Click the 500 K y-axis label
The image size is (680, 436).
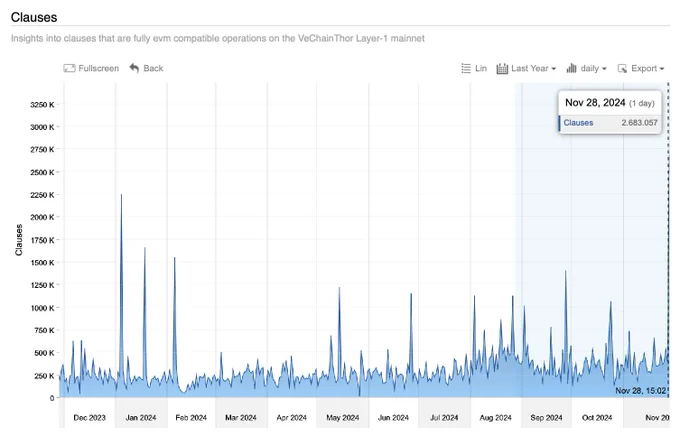pyautogui.click(x=44, y=353)
